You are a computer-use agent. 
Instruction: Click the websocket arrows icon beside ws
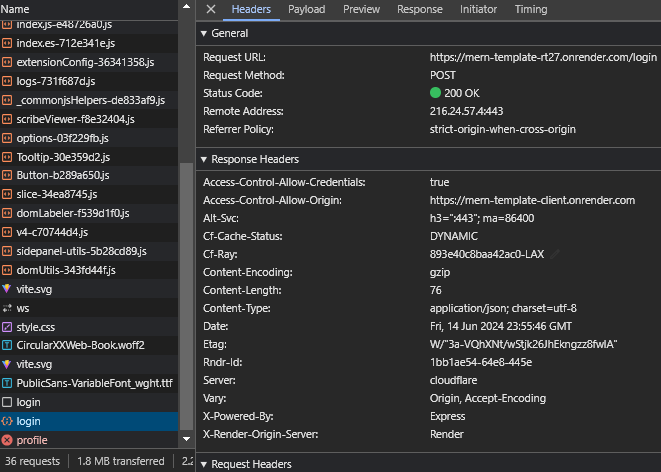[x=7, y=308]
